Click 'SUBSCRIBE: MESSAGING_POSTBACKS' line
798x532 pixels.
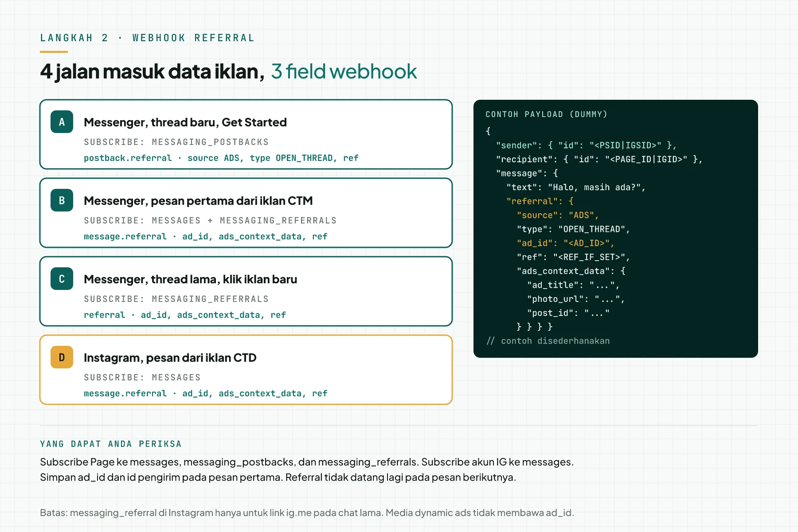(x=176, y=142)
